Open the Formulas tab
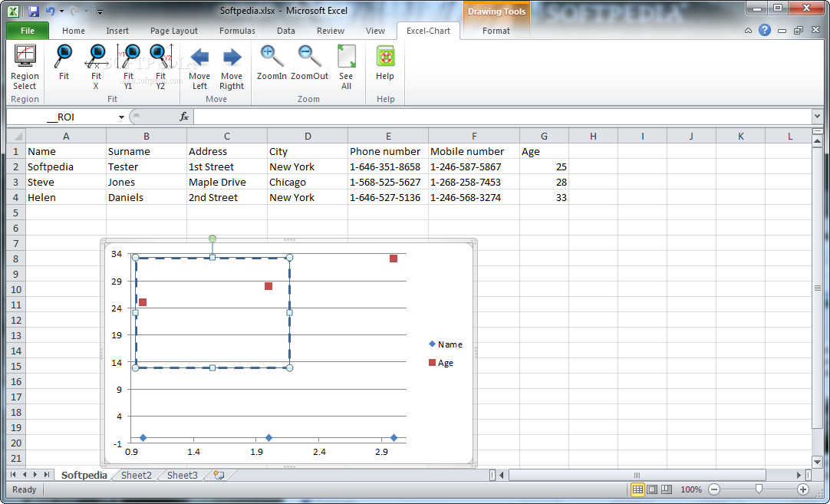The width and height of the screenshot is (830, 504). click(237, 31)
